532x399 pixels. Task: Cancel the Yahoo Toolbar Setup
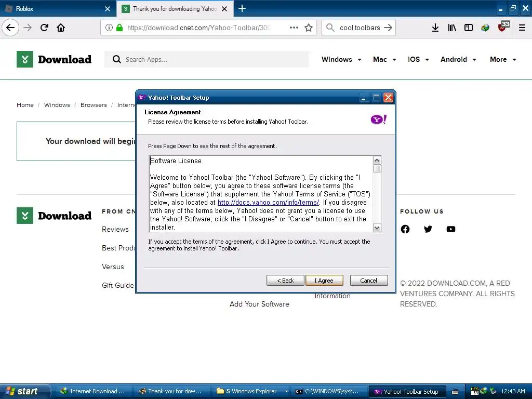pyautogui.click(x=368, y=280)
